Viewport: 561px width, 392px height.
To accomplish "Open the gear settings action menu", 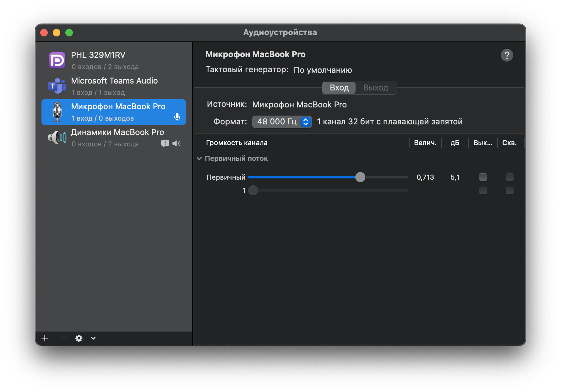I will click(79, 338).
